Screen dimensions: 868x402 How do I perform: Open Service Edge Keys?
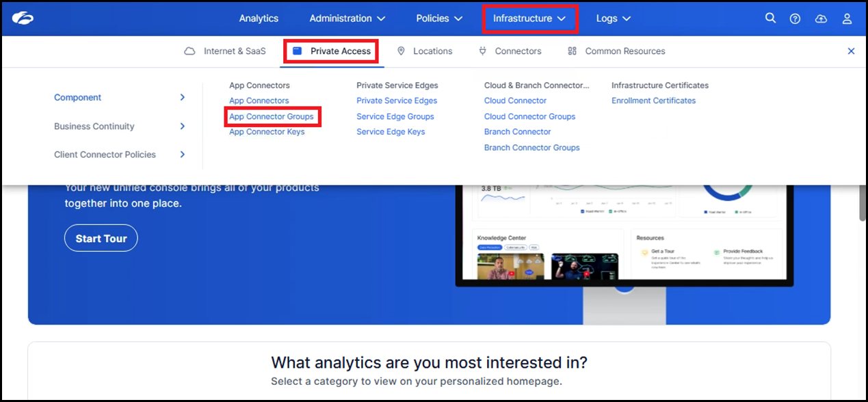tap(391, 132)
